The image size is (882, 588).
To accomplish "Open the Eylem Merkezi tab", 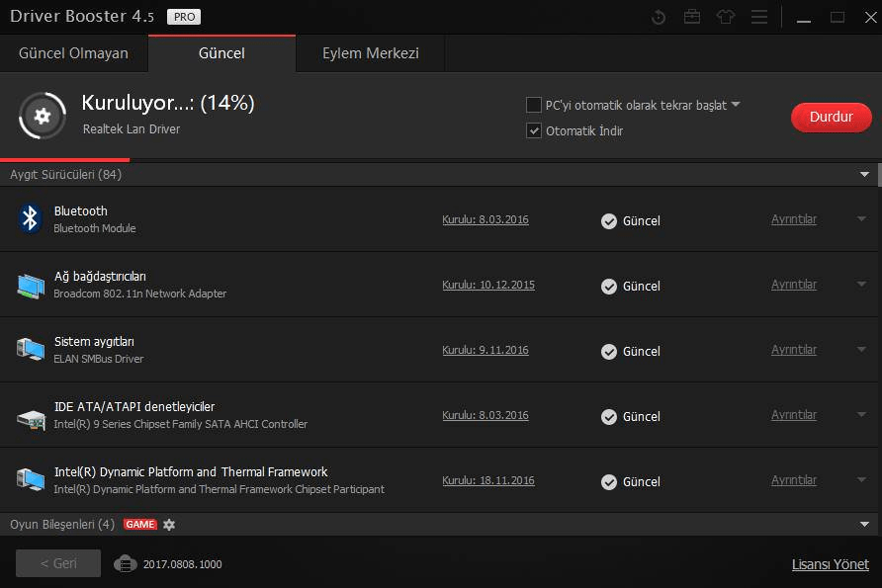I will pos(370,53).
